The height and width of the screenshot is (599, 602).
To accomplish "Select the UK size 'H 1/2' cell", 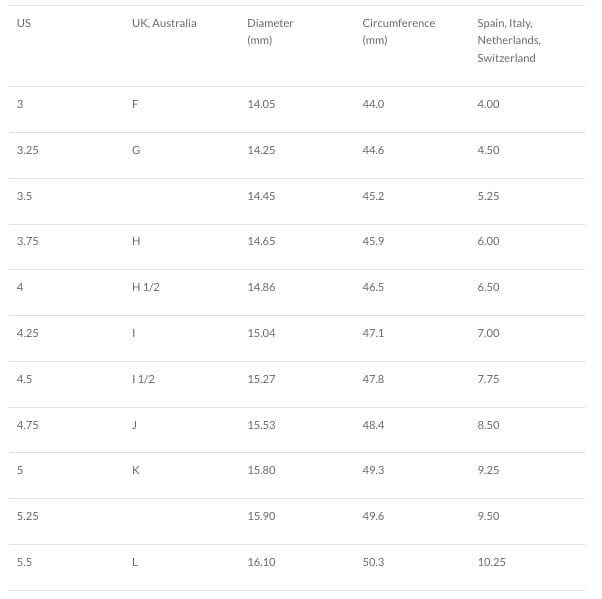I will 146,287.
